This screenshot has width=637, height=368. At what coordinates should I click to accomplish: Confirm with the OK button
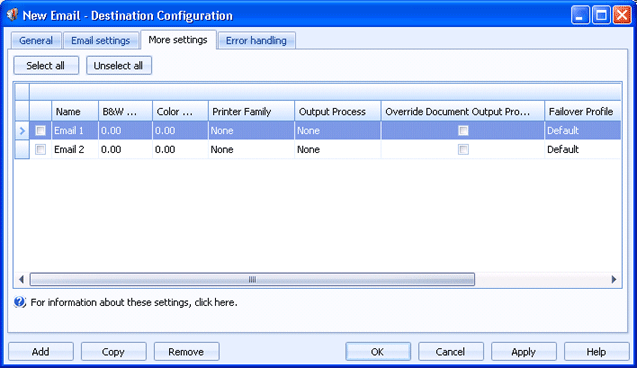click(378, 351)
